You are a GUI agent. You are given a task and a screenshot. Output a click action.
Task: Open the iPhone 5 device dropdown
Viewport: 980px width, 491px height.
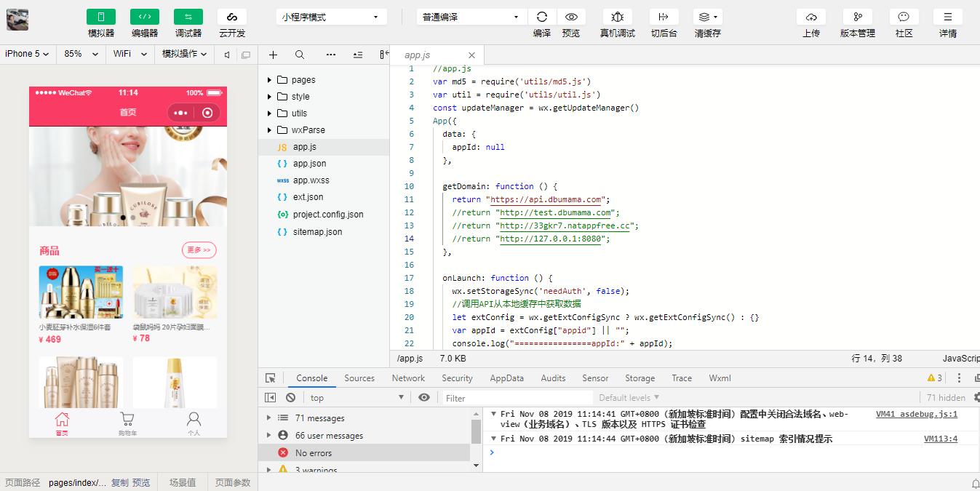[x=27, y=54]
